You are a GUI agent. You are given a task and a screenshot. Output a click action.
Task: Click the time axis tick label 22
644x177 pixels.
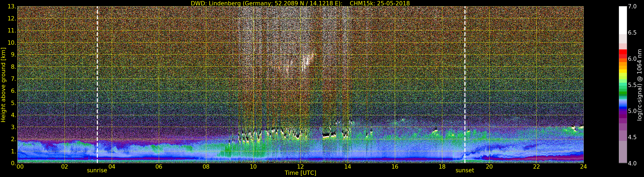point(536,167)
